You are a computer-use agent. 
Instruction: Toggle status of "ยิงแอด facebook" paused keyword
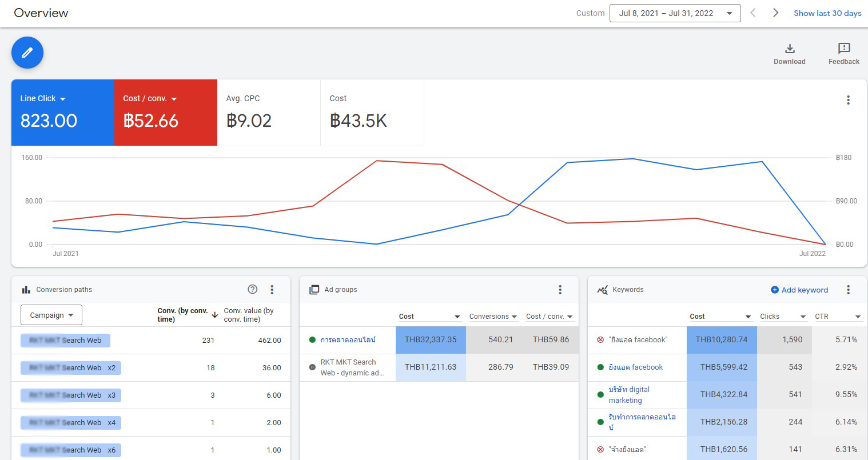click(x=600, y=339)
